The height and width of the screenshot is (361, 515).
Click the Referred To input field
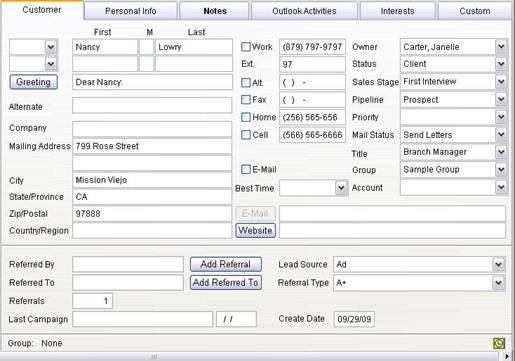(128, 283)
